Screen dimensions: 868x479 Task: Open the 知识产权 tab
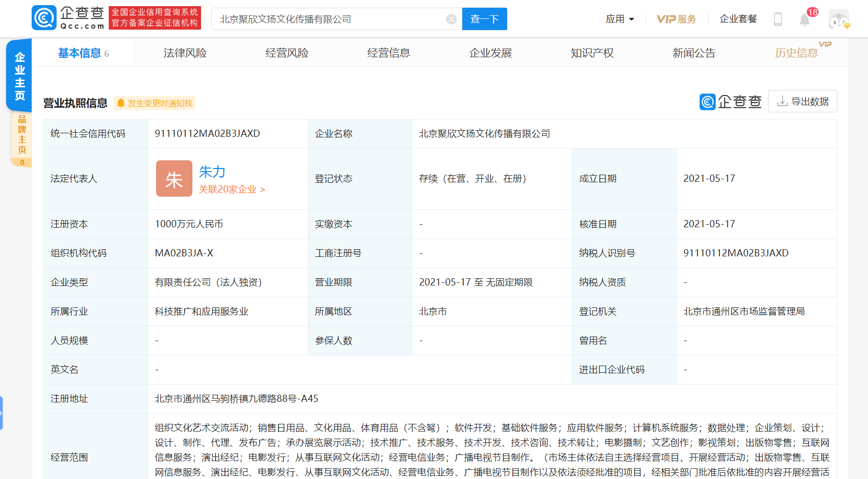tap(592, 53)
